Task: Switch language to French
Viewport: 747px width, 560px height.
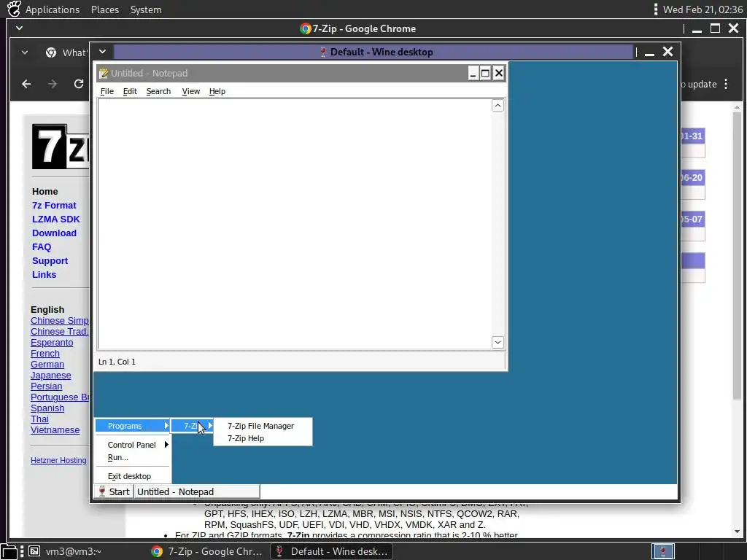Action: (x=45, y=354)
